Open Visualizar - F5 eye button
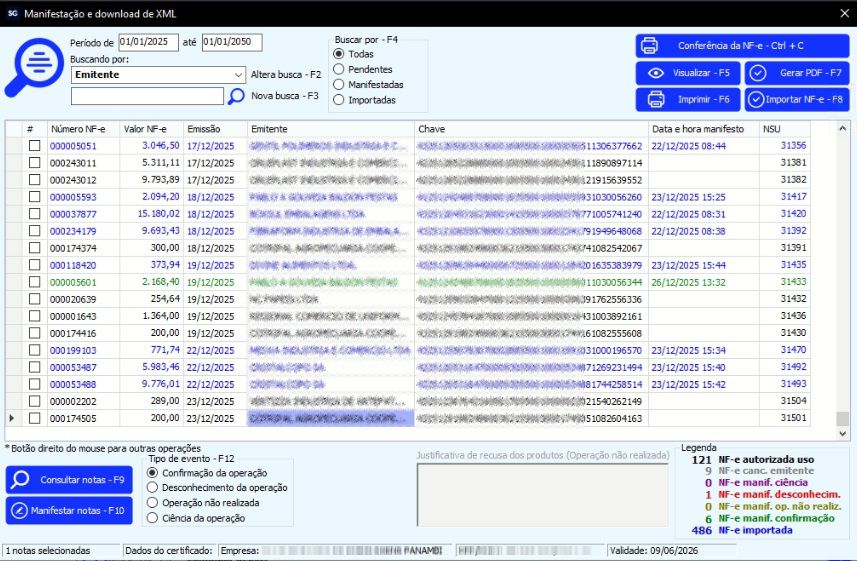This screenshot has width=857, height=561. (688, 73)
